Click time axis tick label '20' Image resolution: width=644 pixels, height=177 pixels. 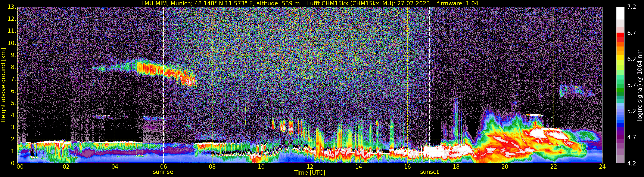tap(505, 167)
